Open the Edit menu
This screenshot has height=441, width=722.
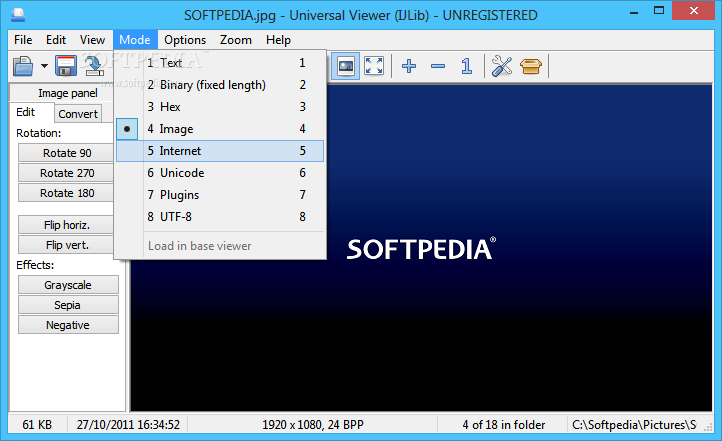click(x=56, y=40)
